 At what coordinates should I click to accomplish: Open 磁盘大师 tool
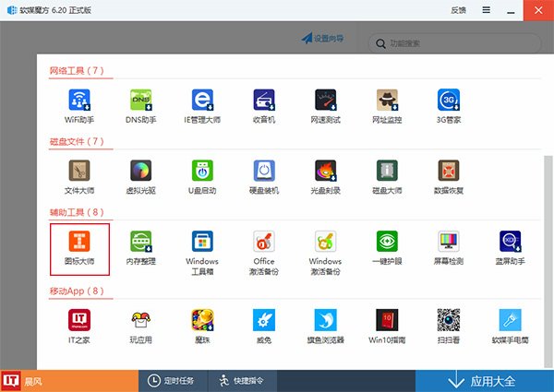[387, 177]
